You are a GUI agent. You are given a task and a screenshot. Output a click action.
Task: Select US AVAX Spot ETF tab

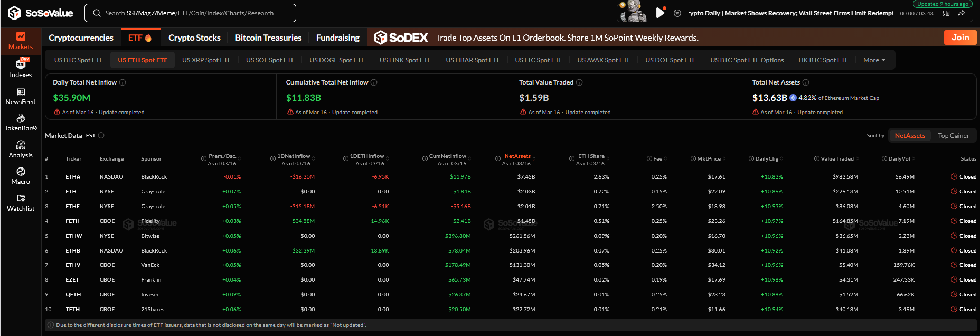604,60
